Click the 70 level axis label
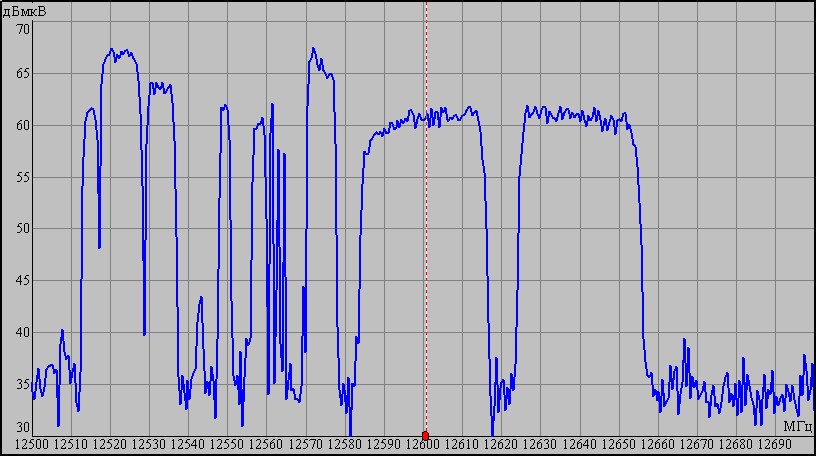Image resolution: width=816 pixels, height=456 pixels. [23, 29]
